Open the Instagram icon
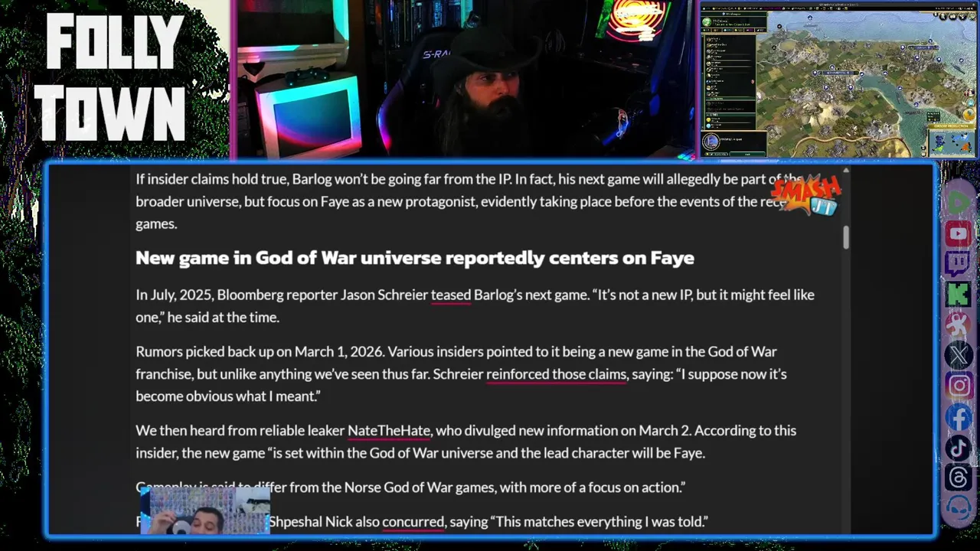 click(x=959, y=386)
